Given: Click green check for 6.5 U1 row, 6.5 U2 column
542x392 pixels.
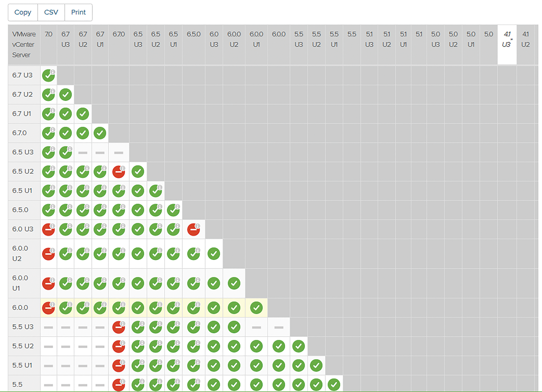Looking at the screenshot, I should pos(156,191).
